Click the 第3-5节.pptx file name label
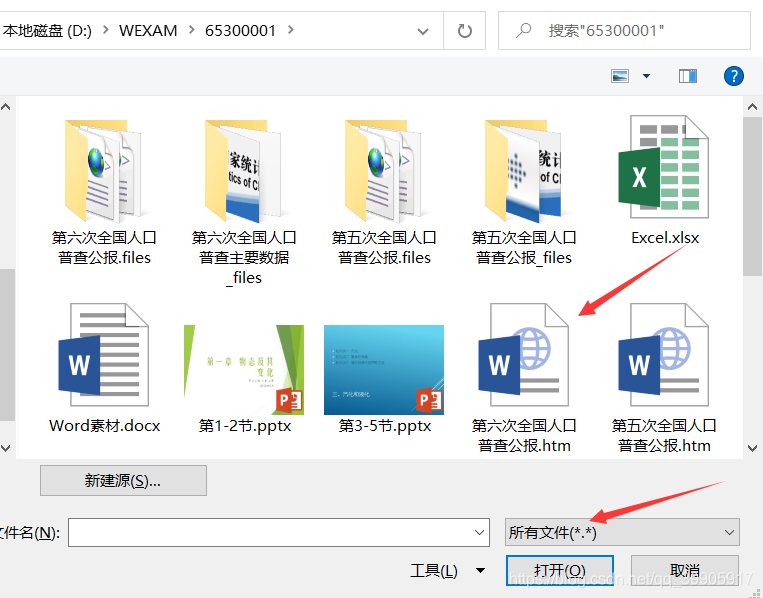The width and height of the screenshot is (763, 598). point(384,426)
